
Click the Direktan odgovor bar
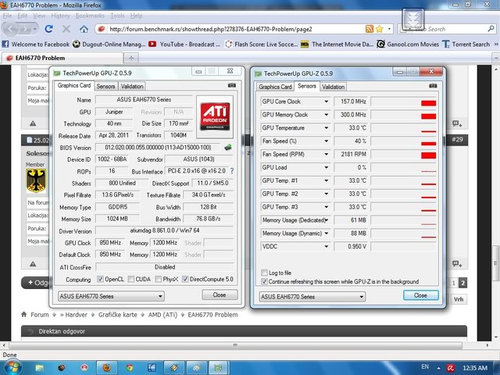pyautogui.click(x=244, y=331)
